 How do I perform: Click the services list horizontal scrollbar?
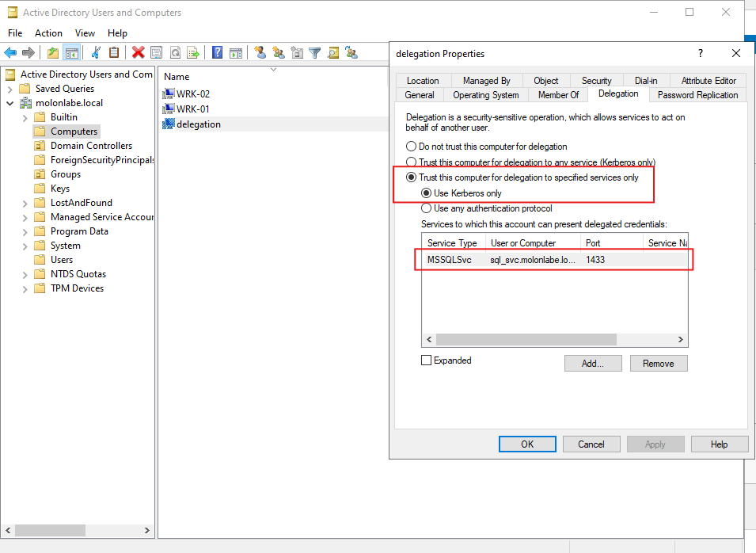click(x=526, y=339)
